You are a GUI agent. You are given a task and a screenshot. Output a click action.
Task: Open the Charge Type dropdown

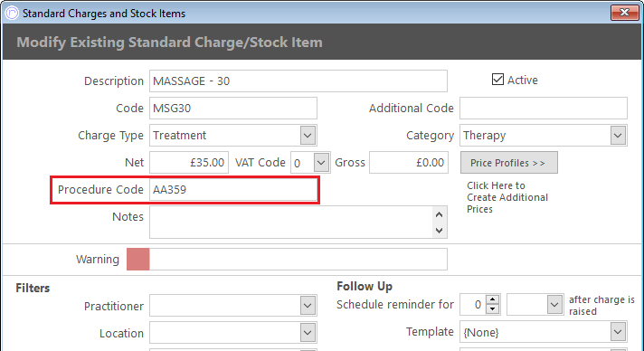click(x=308, y=135)
